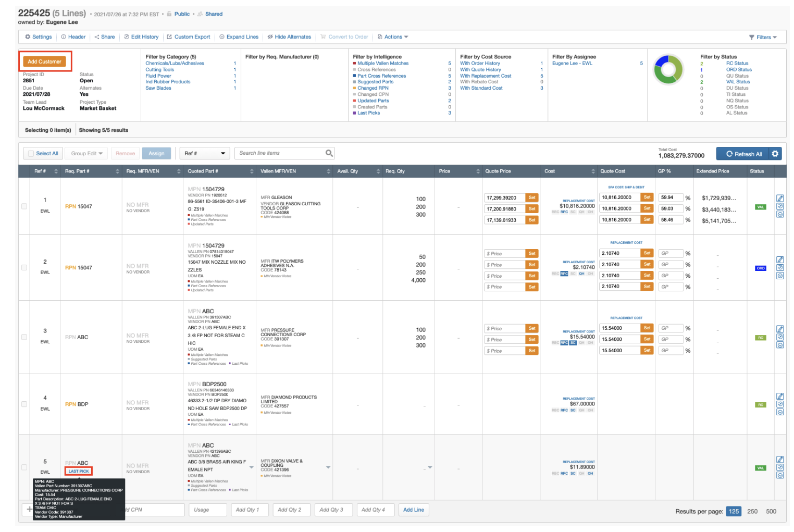Click Expand Lines in the toolbar
Screen dimensions: 794x532
[239, 36]
